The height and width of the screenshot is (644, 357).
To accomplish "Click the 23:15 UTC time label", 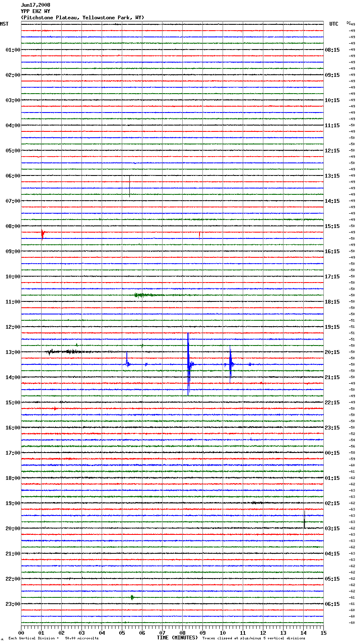I will click(x=332, y=428).
